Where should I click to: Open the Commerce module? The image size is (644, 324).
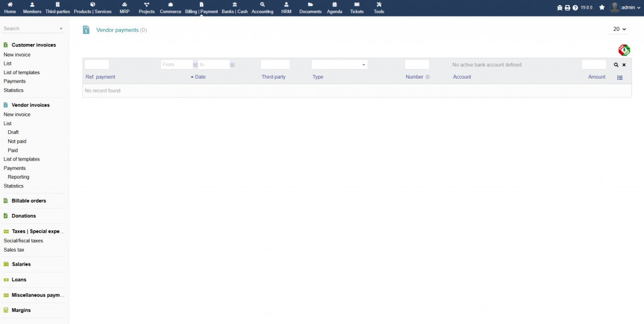tap(170, 8)
